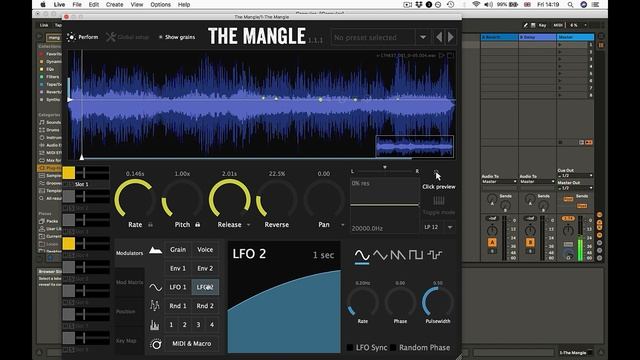Click the Reverse knob
Viewport: 640px width, 360px height.
click(x=276, y=199)
